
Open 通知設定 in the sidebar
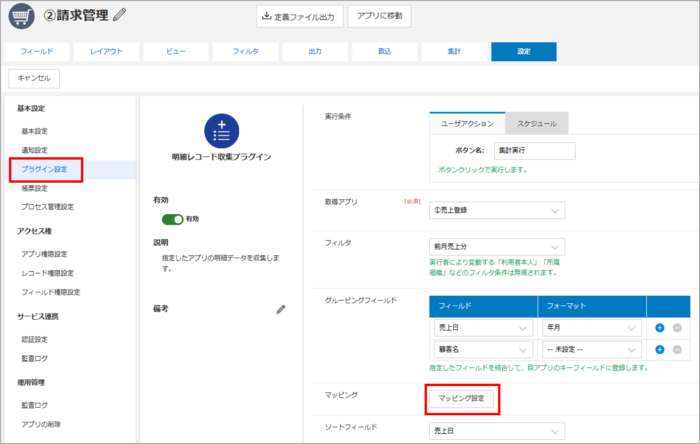34,150
